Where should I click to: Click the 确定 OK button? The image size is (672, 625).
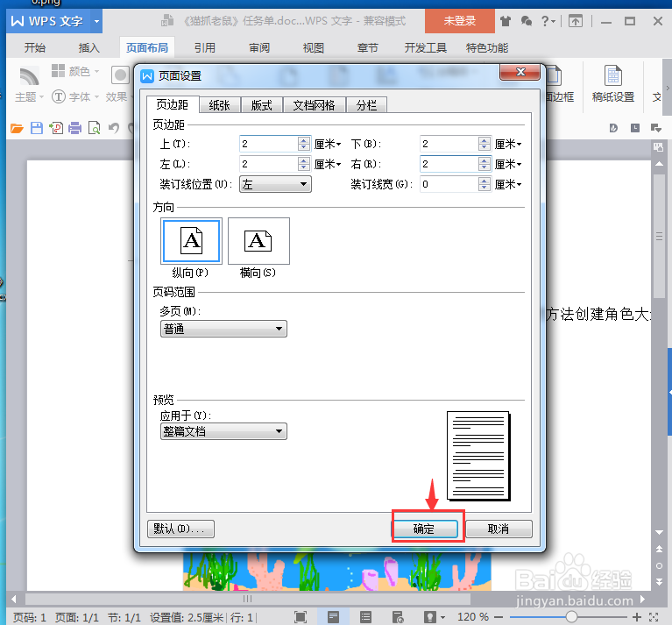tap(426, 529)
